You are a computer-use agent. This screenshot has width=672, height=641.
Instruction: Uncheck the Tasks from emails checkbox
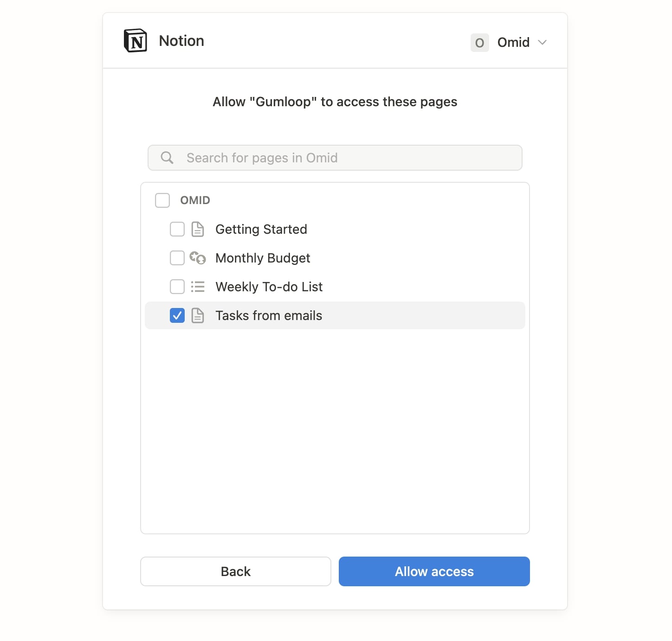[x=177, y=315]
